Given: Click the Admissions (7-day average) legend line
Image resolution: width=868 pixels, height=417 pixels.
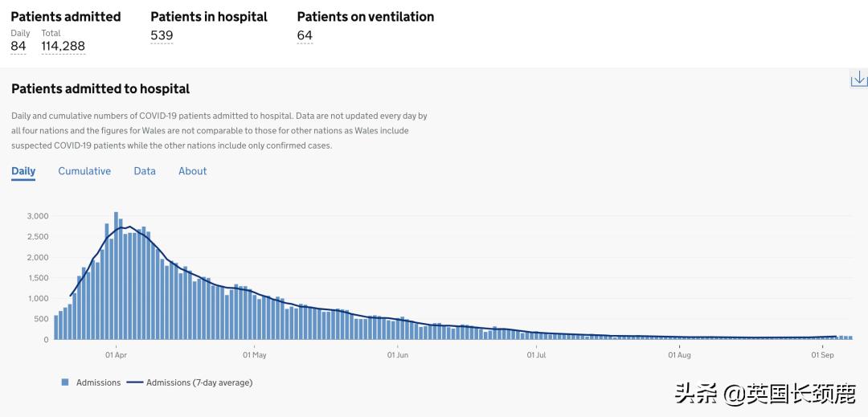Looking at the screenshot, I should coord(134,382).
